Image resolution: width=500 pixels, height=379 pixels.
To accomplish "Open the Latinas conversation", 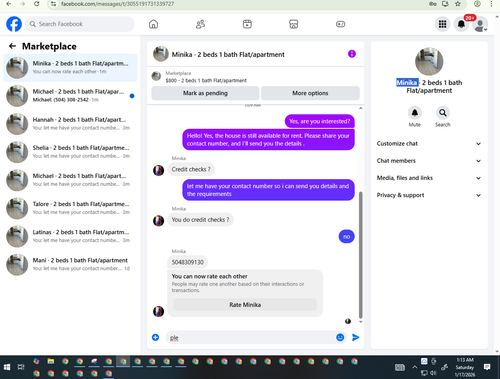I will (70, 236).
